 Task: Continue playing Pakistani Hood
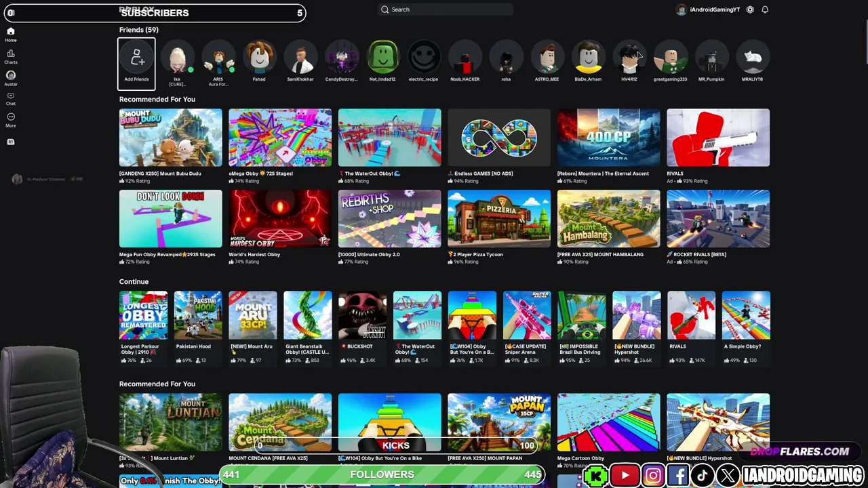point(198,315)
